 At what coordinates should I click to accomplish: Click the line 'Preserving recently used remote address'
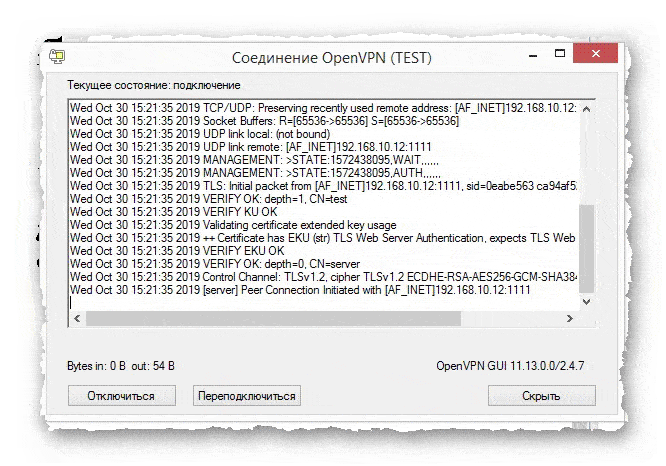[x=323, y=108]
